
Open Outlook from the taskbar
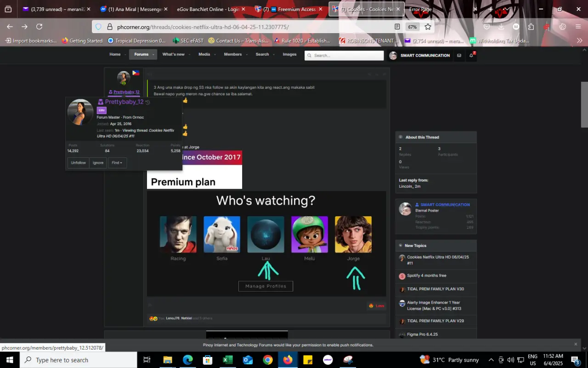[248, 360]
